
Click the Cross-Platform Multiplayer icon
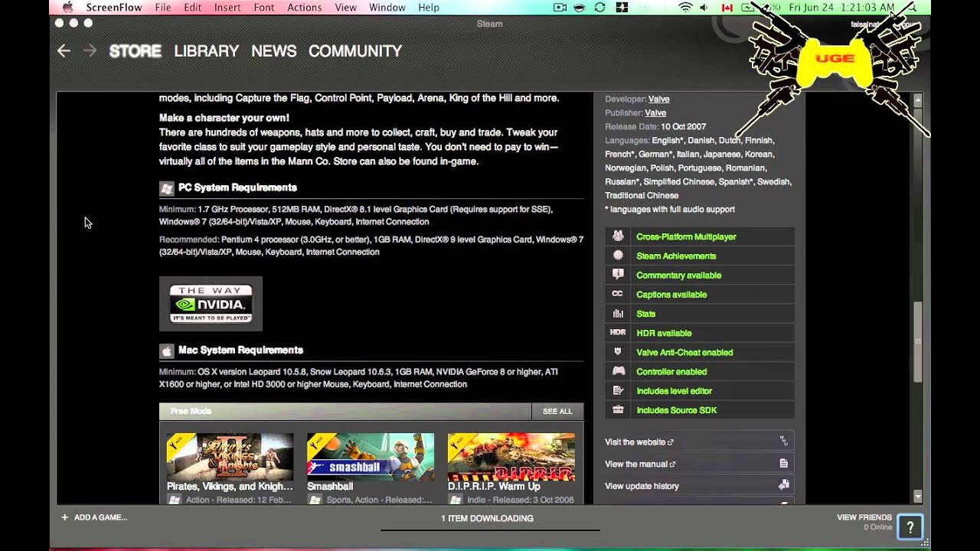[x=618, y=236]
